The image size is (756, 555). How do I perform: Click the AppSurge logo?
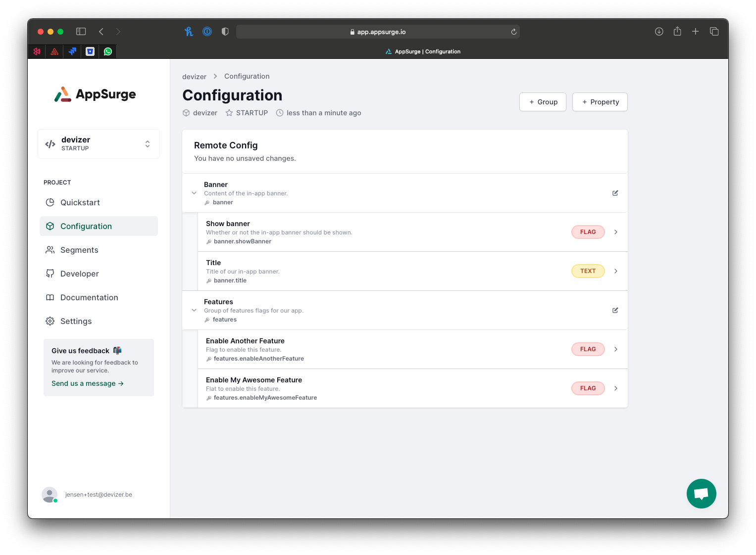click(95, 94)
